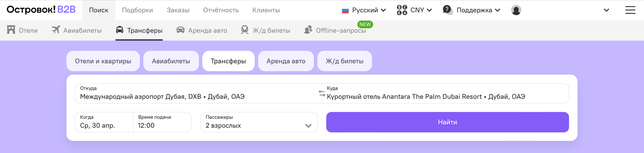Viewport: 644px width, 153px height.
Task: Expand the Поддержка support dropdown
Action: tap(471, 10)
